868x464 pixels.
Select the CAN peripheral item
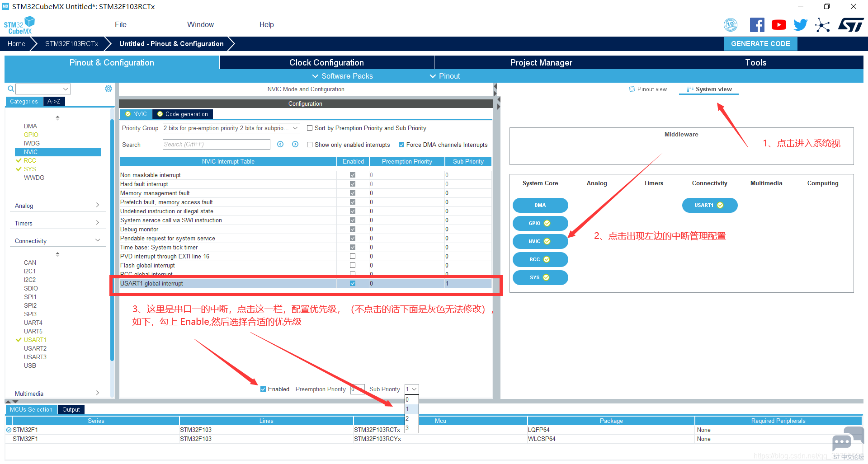[x=30, y=263]
